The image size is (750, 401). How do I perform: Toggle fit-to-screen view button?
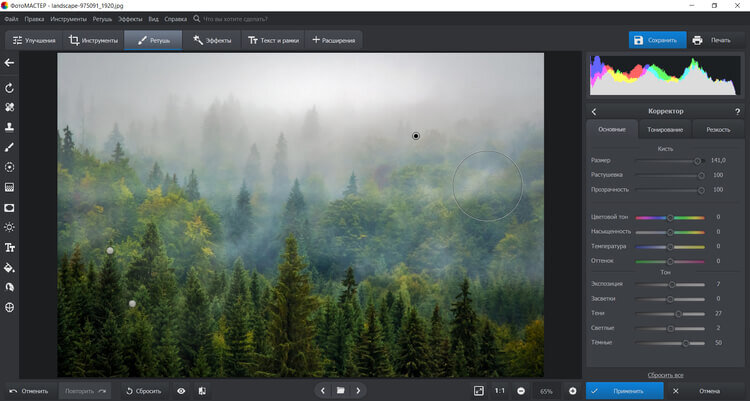point(478,391)
